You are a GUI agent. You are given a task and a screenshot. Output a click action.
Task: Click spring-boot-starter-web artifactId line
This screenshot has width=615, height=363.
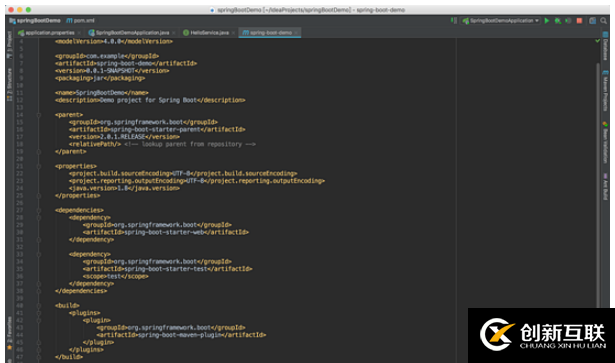[166, 232]
